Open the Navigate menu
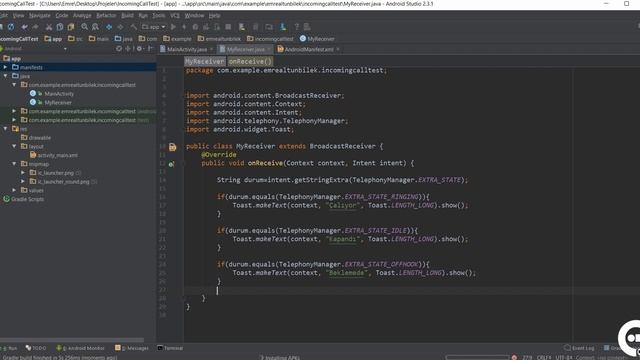This screenshot has width=640, height=360. click(40, 16)
